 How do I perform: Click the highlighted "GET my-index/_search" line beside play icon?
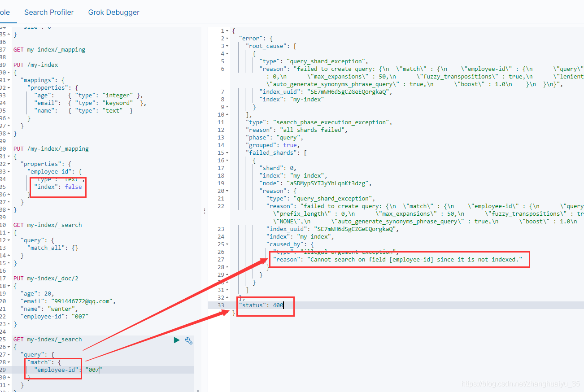(x=47, y=339)
